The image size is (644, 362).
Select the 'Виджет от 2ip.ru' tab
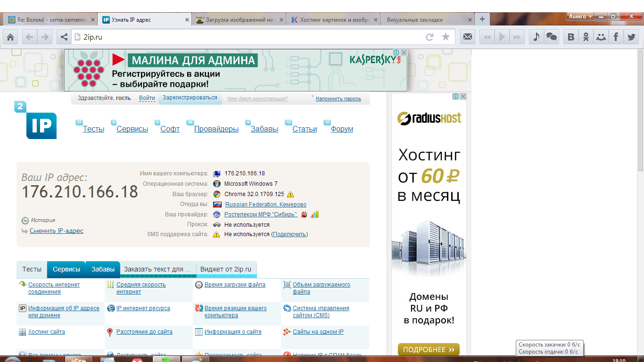[226, 269]
